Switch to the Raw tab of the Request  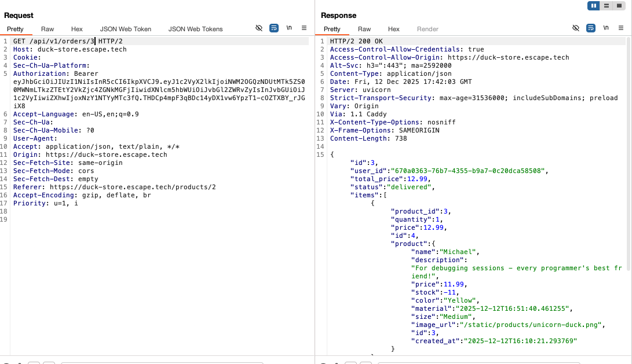click(47, 28)
